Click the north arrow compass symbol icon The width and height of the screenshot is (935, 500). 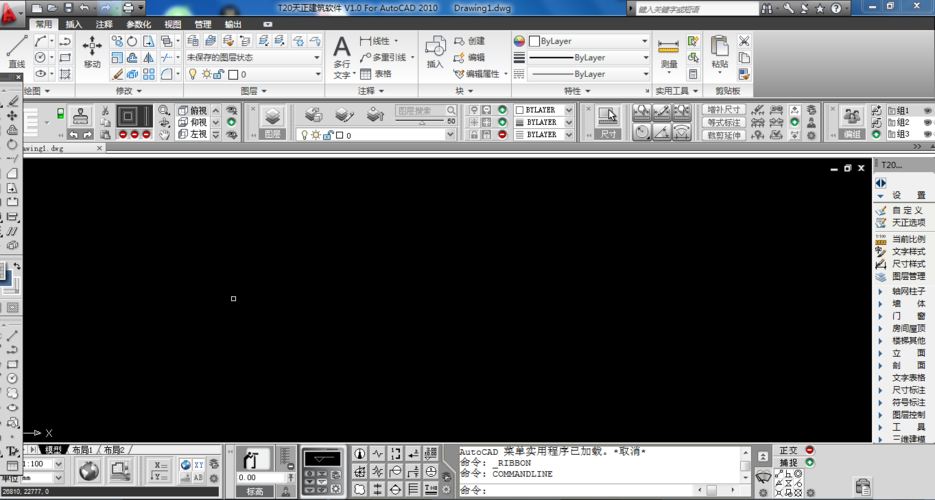[360, 454]
